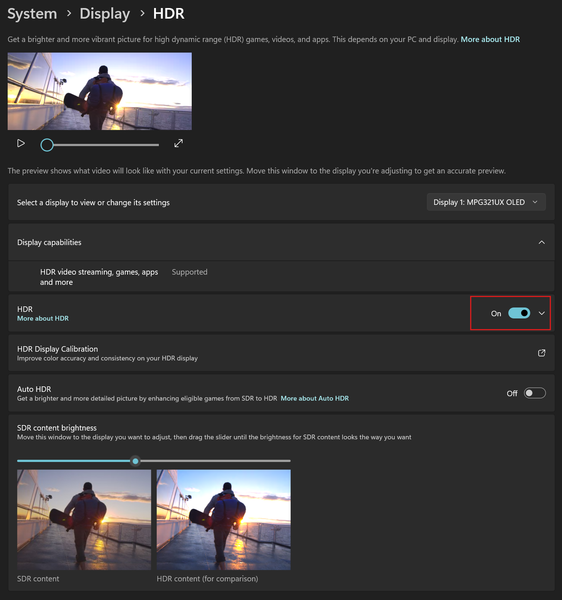Screen dimensions: 562x600
Task: Open HDR Display Calibration external link icon
Action: 541,353
